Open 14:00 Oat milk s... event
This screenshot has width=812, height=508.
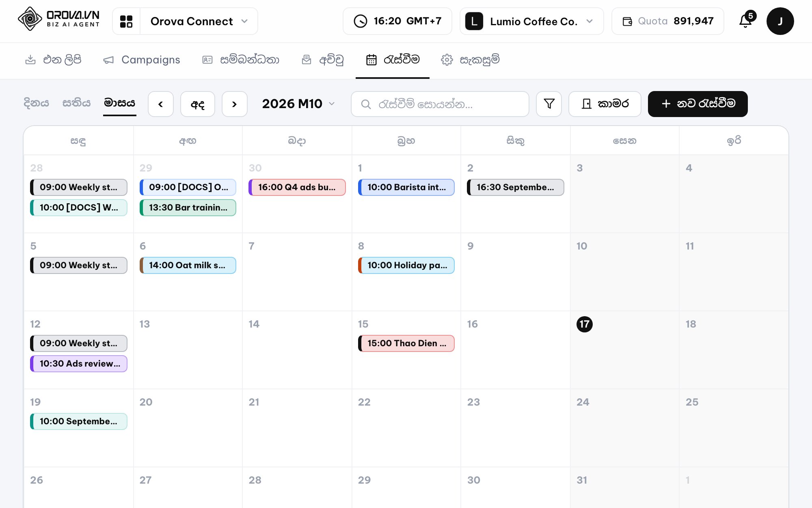[x=188, y=265]
